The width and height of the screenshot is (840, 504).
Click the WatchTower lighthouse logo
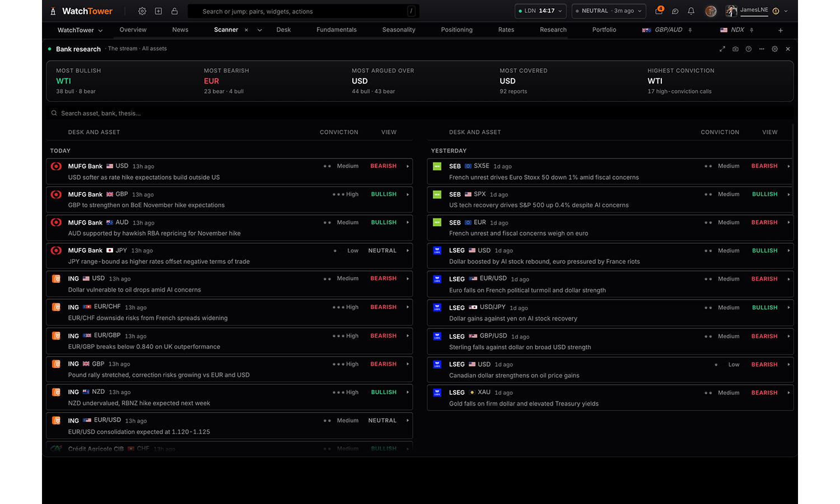click(x=53, y=11)
